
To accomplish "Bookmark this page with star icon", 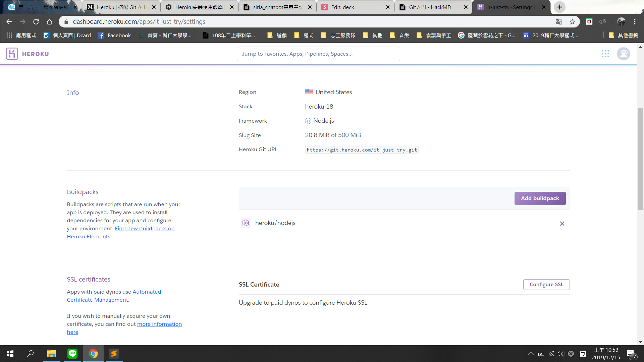I will [572, 22].
